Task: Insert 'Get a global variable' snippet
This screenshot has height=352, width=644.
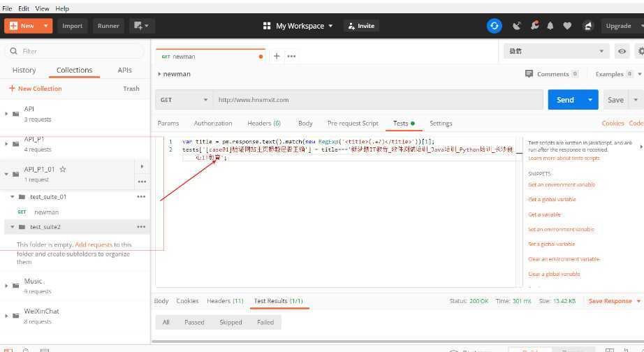Action: [x=552, y=200]
